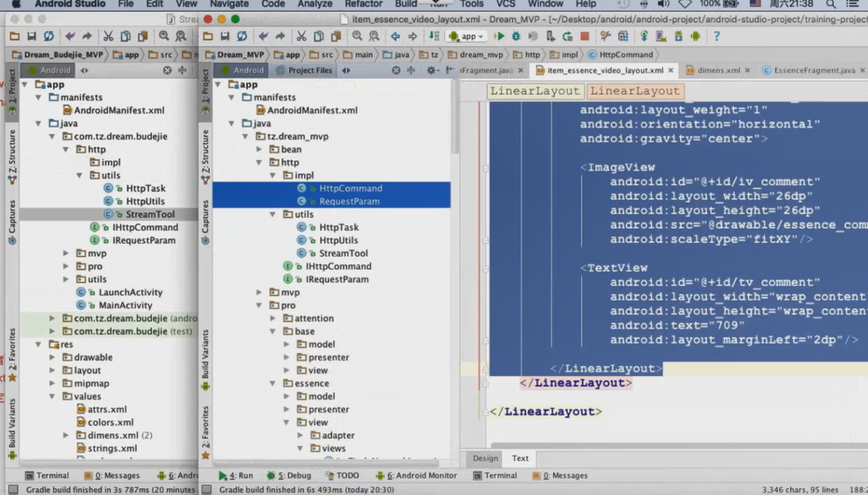The height and width of the screenshot is (495, 868).
Task: Toggle 6: Android Monitor tool window
Action: click(417, 475)
